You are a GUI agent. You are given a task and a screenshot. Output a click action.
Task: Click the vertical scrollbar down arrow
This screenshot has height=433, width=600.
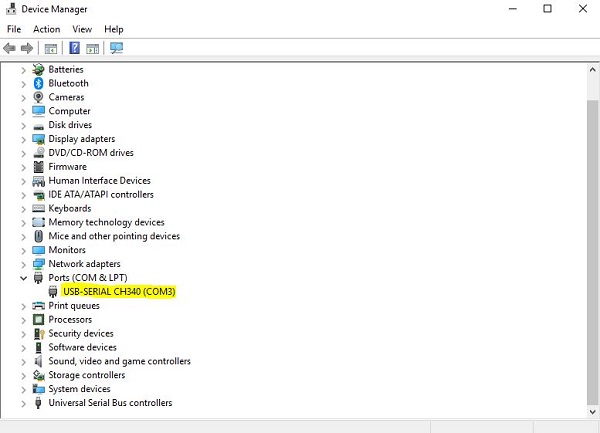tap(591, 411)
